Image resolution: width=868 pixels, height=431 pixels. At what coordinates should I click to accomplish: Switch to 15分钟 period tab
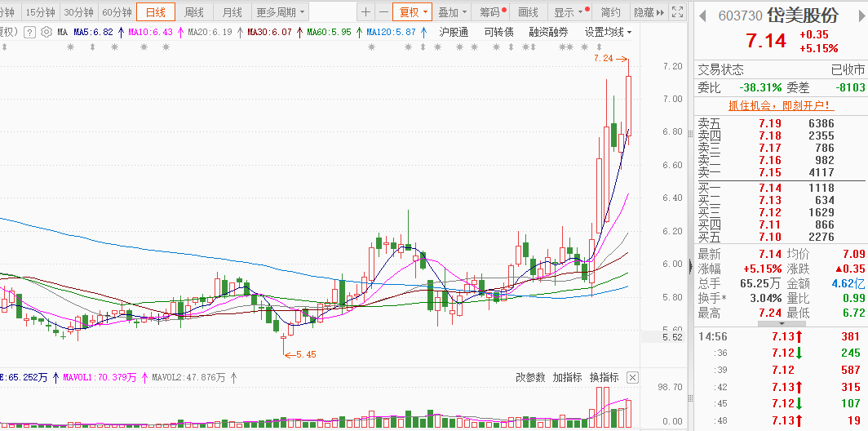pyautogui.click(x=41, y=11)
